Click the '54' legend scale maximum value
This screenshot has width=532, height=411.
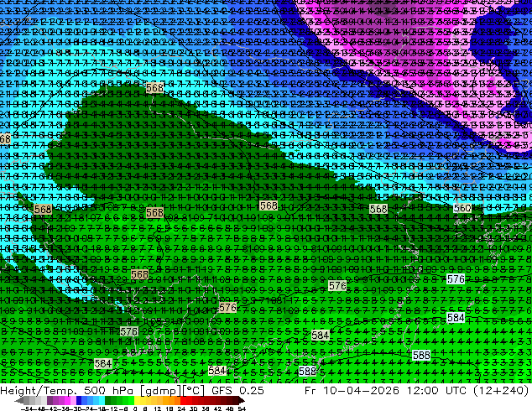coord(241,408)
